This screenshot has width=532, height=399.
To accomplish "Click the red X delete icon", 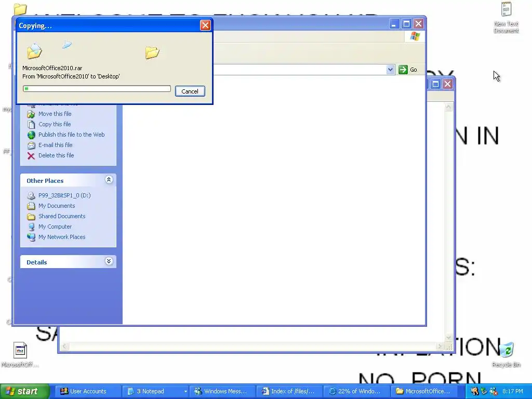I will click(31, 156).
